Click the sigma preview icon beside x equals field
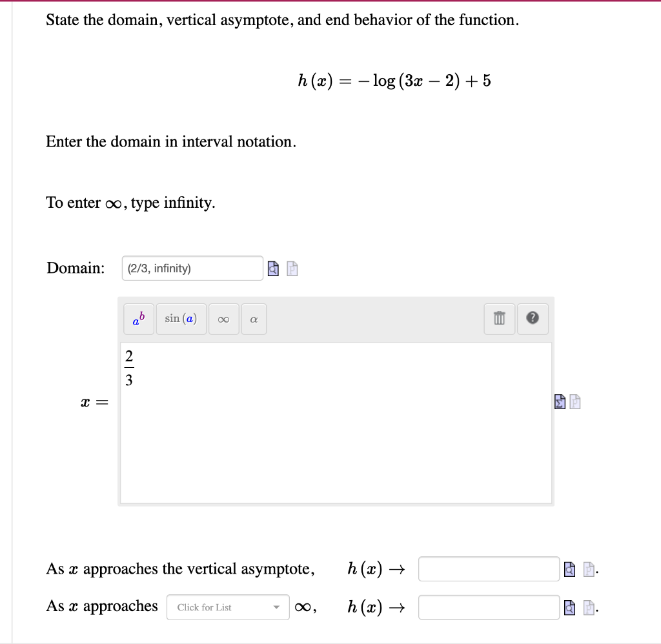 559,401
